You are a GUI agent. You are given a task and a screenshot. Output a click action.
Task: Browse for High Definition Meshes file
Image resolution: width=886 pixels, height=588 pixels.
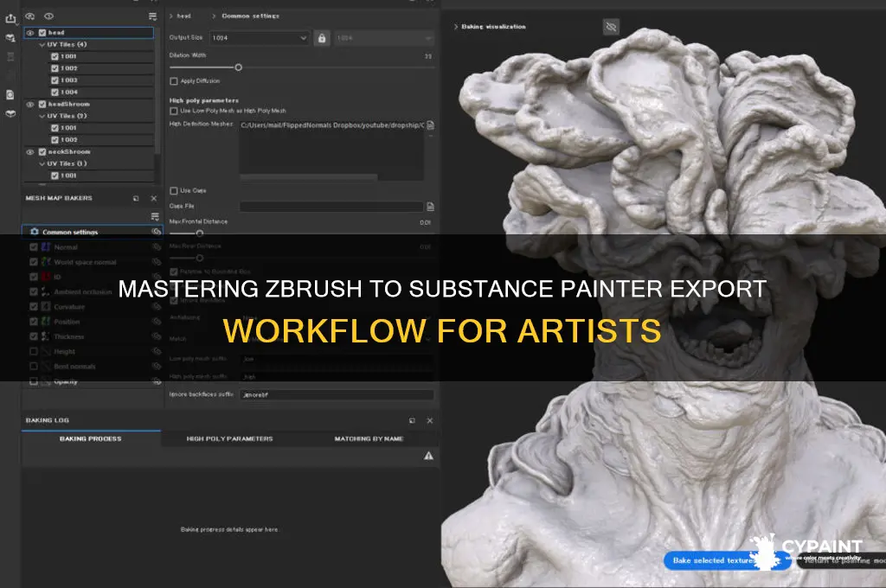click(x=431, y=125)
